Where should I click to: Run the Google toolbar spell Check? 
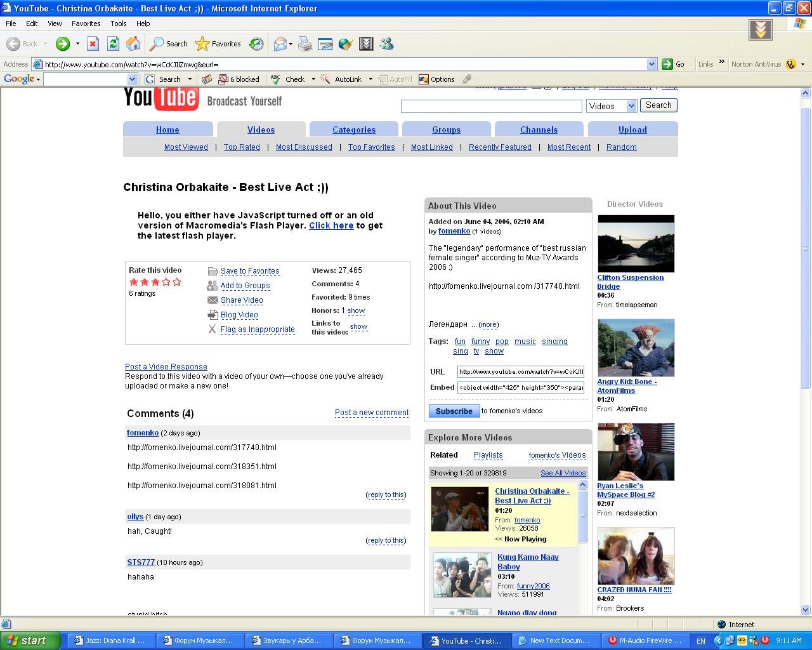coord(287,79)
